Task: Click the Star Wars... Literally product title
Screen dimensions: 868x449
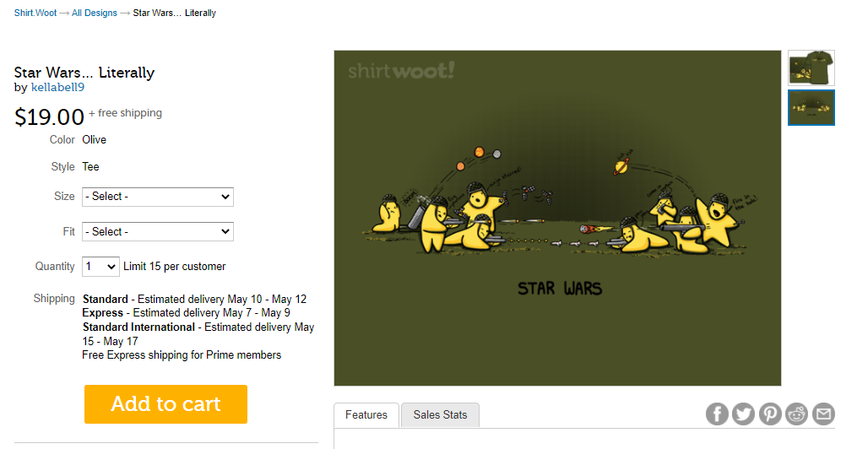Action: (84, 73)
